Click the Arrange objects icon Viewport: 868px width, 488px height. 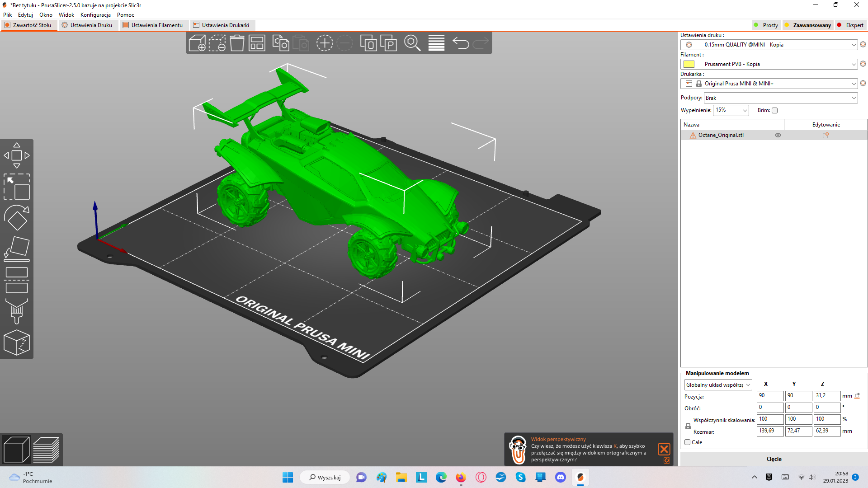click(x=257, y=43)
